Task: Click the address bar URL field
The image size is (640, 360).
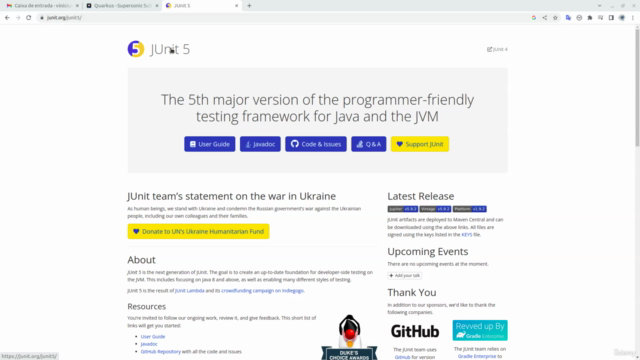Action: 282,18
